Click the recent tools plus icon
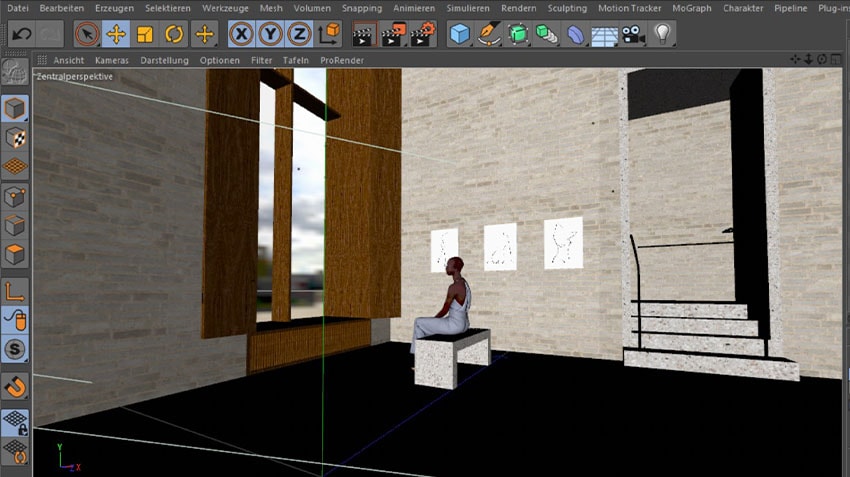Image resolution: width=850 pixels, height=477 pixels. click(x=204, y=34)
